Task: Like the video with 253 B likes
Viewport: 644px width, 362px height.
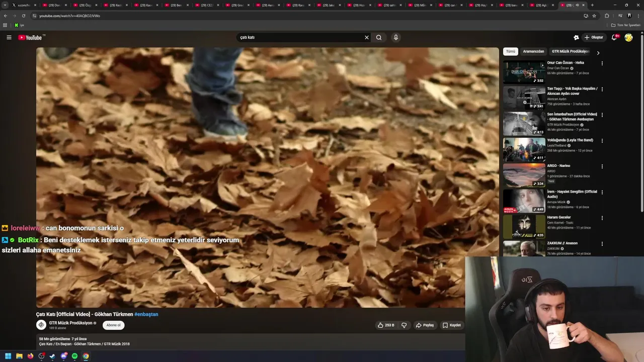Action: pyautogui.click(x=386, y=325)
